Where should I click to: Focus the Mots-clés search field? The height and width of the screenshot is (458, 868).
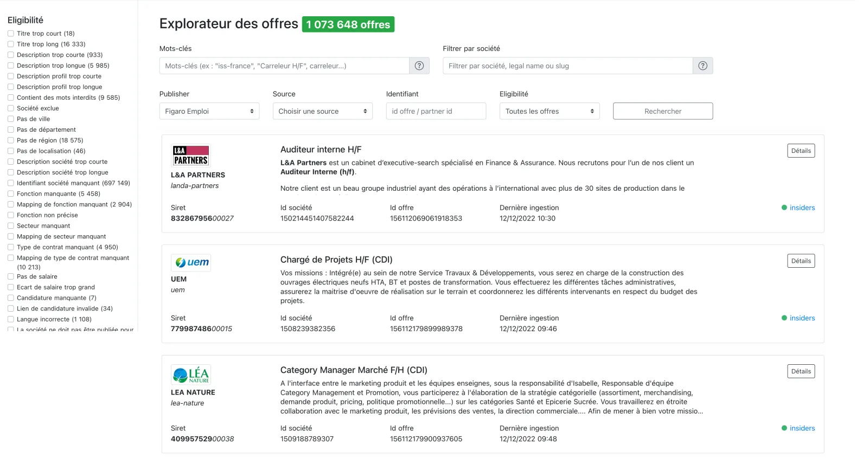coord(284,66)
